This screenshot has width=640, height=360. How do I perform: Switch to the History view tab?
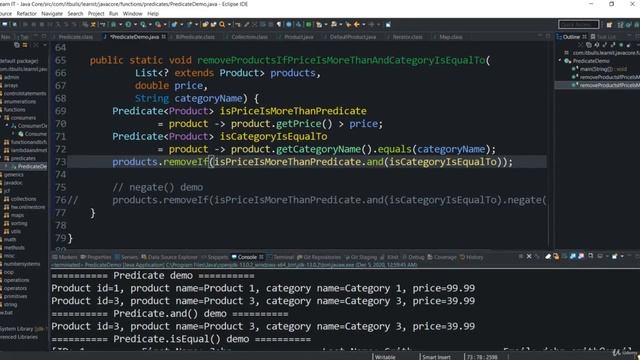pos(471,257)
